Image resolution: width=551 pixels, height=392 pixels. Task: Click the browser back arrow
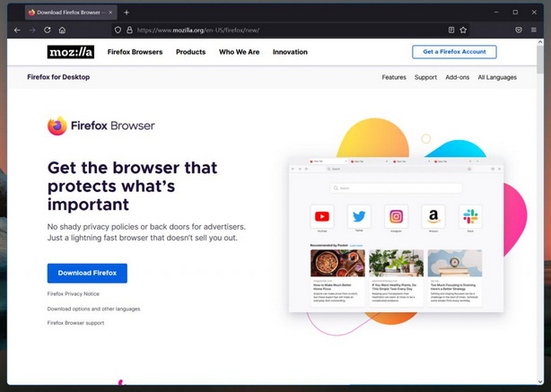(x=17, y=30)
